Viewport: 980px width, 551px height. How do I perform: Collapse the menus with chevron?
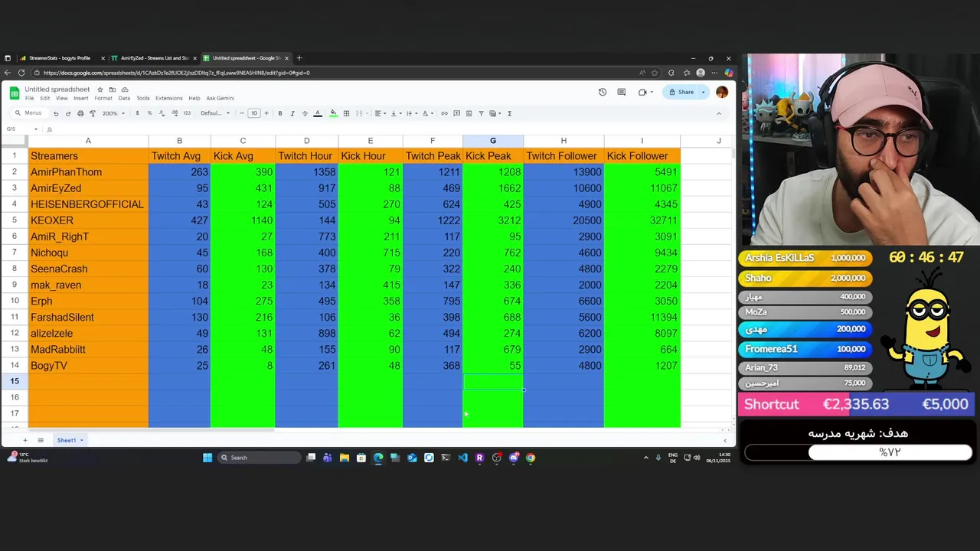click(x=718, y=113)
